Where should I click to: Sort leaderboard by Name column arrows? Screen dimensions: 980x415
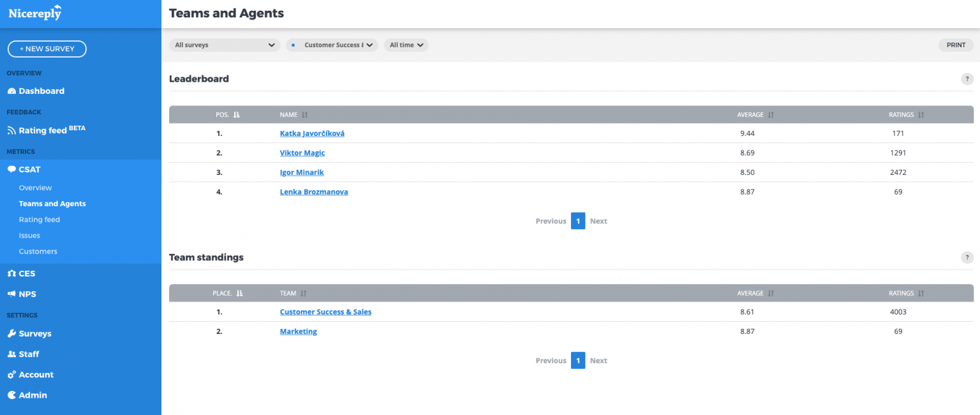[304, 115]
